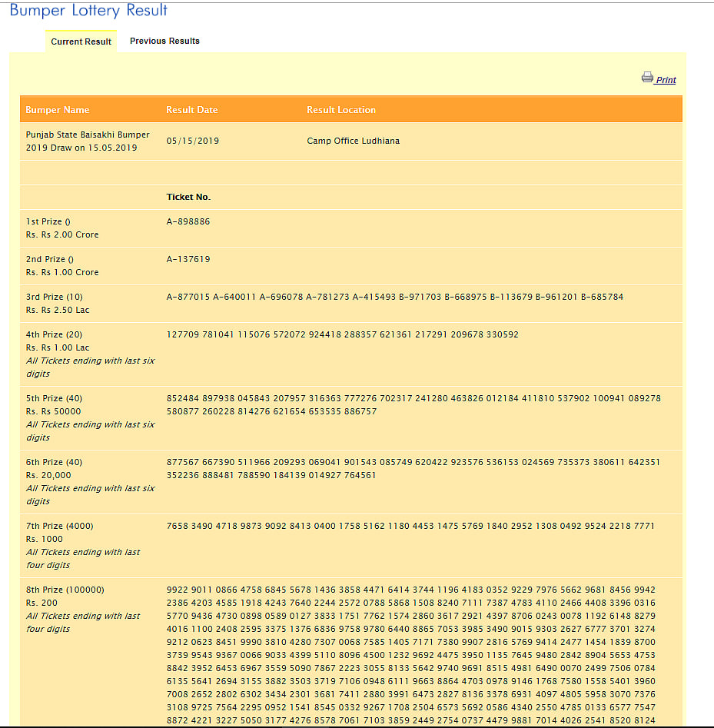Select first prize ticket number A-898886

(x=188, y=221)
